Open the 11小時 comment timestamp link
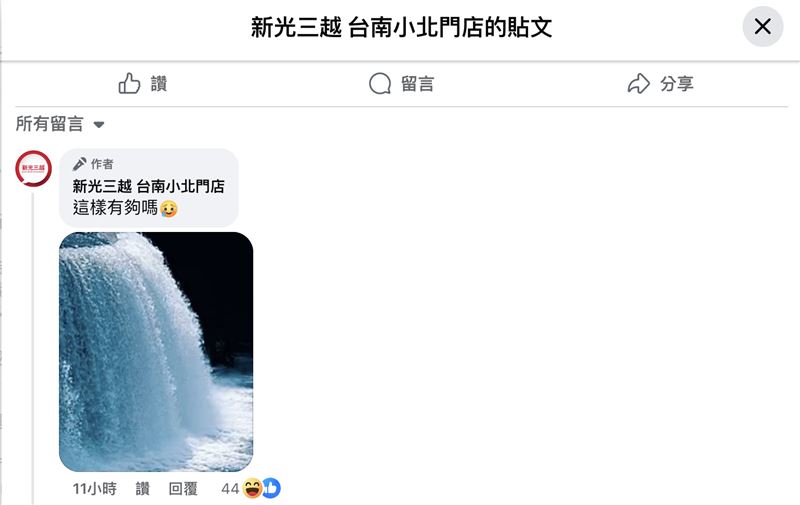800x505 pixels. (94, 489)
